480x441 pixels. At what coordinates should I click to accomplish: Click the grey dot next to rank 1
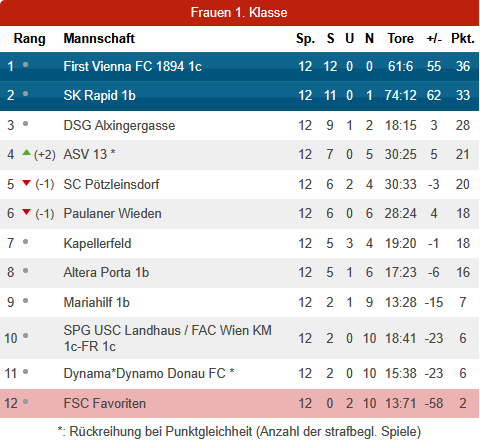(25, 65)
